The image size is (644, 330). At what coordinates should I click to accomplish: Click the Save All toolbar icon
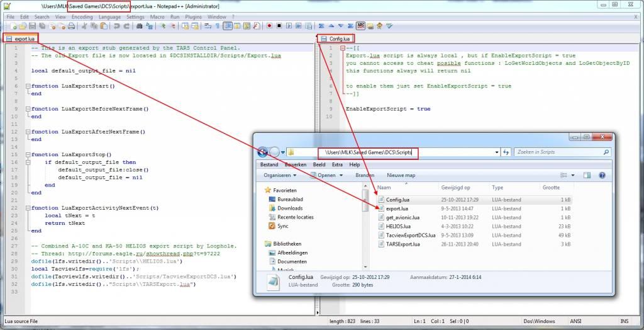coord(42,26)
